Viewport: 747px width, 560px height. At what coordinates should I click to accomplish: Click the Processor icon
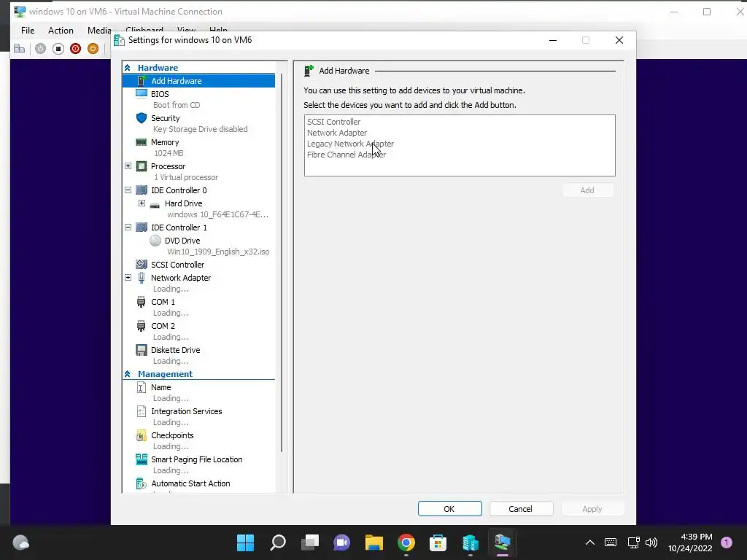click(x=142, y=166)
